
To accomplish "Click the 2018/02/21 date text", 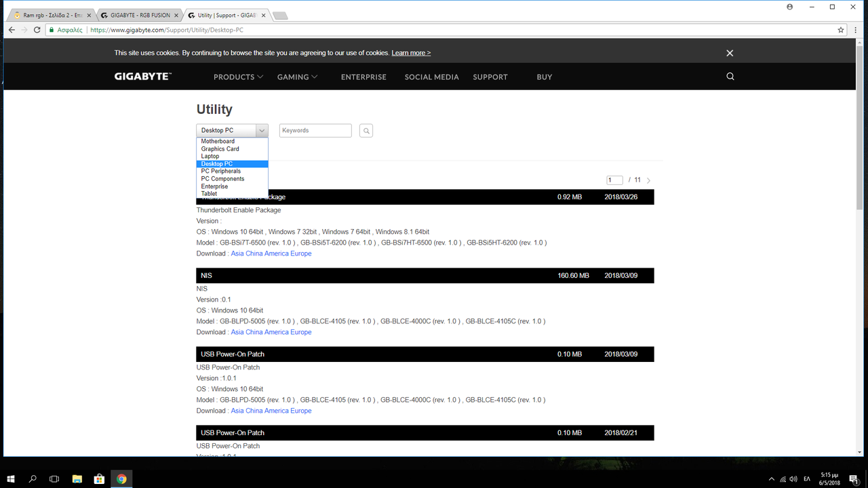I will 621,433.
